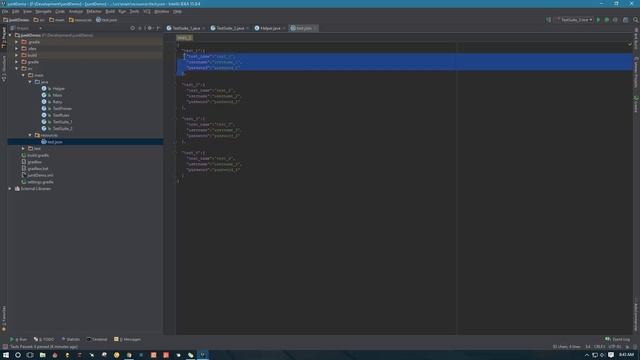Open Statistic tool window button

pos(71,339)
